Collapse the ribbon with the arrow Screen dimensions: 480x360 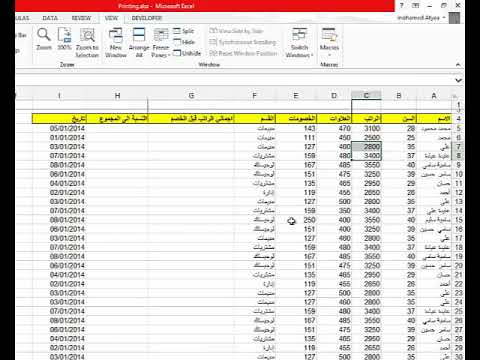(458, 64)
